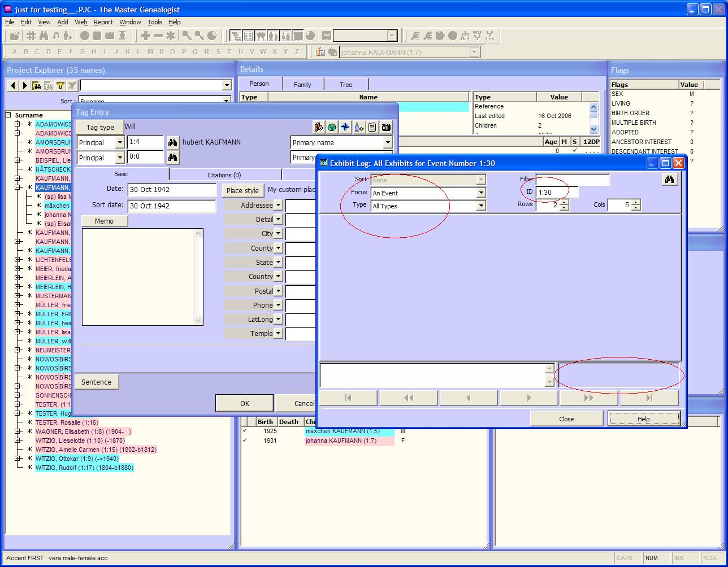Click the yellow filter funnel in Project Explorer
The height and width of the screenshot is (567, 728).
pos(60,85)
